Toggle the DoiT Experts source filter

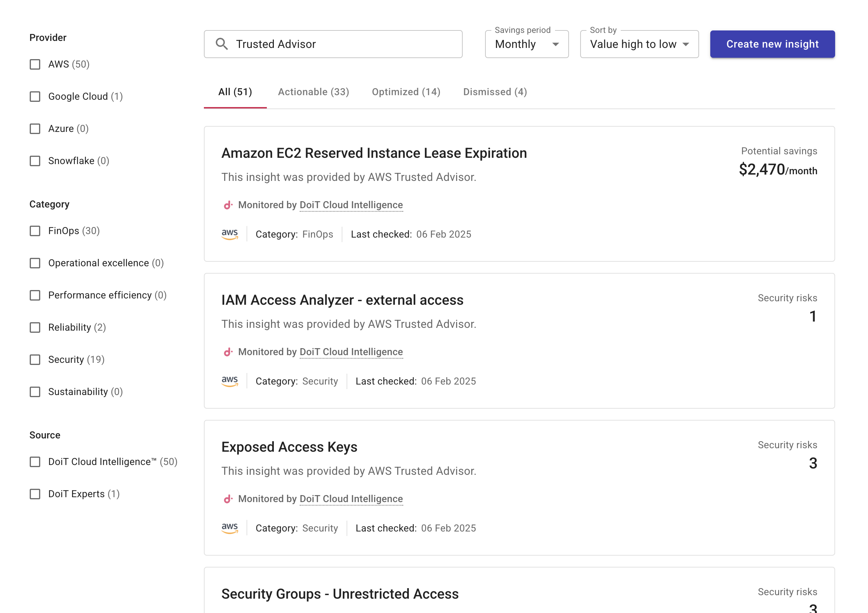coord(35,494)
